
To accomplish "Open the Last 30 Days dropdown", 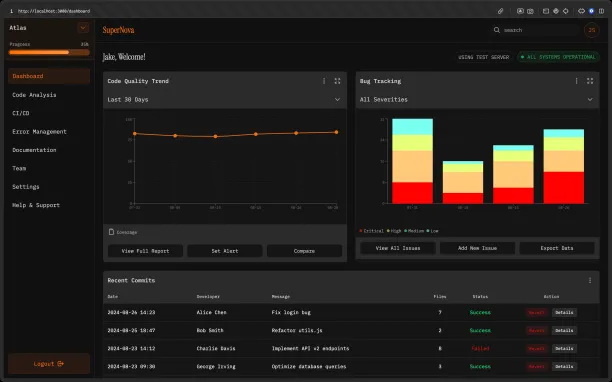I will (224, 99).
